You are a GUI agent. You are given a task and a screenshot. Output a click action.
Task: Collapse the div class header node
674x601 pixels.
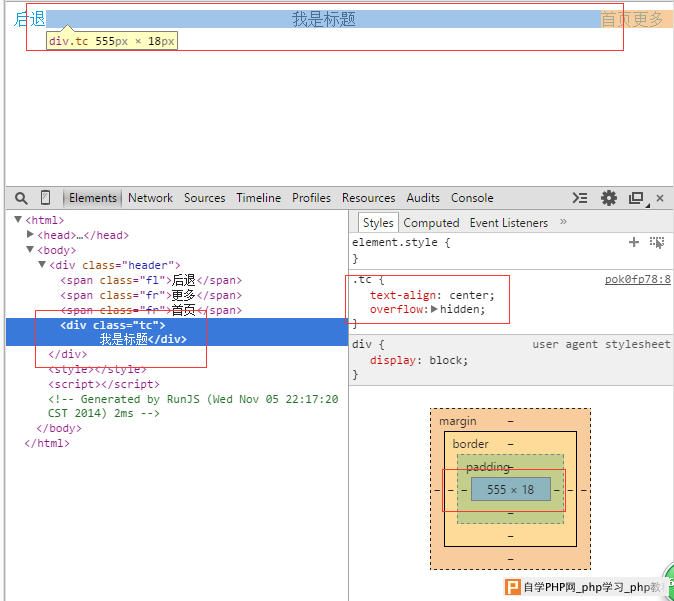(x=42, y=265)
